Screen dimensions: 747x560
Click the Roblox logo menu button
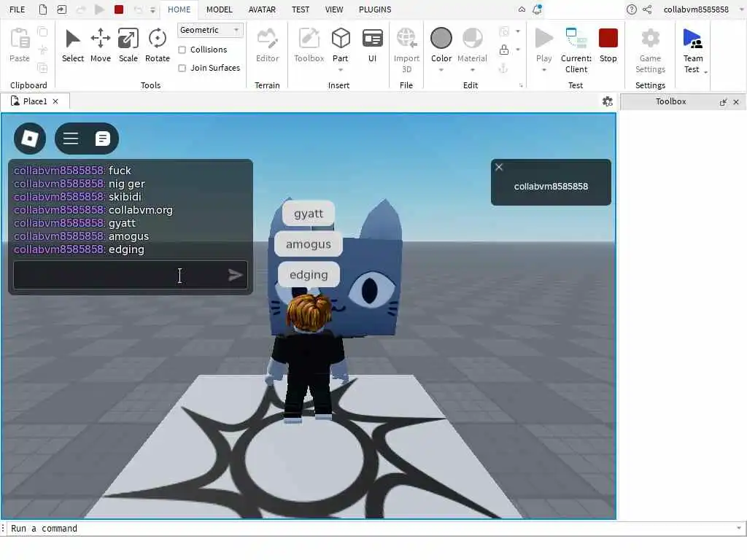29,139
